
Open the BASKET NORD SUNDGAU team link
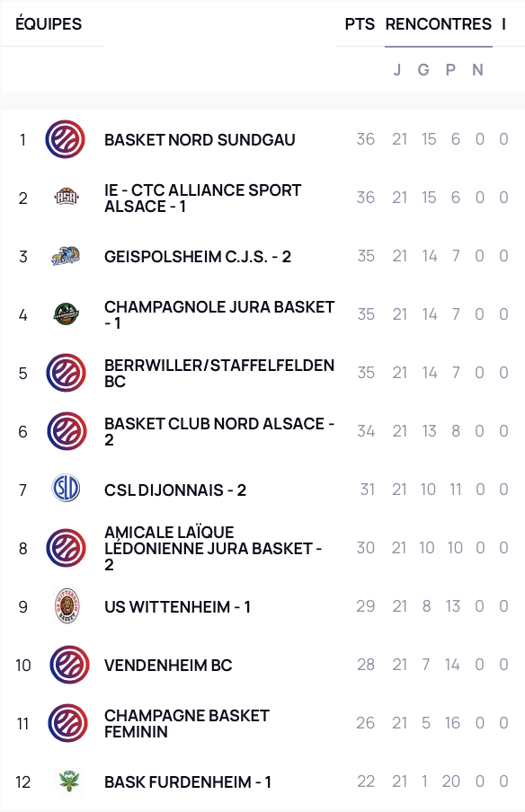tap(200, 140)
